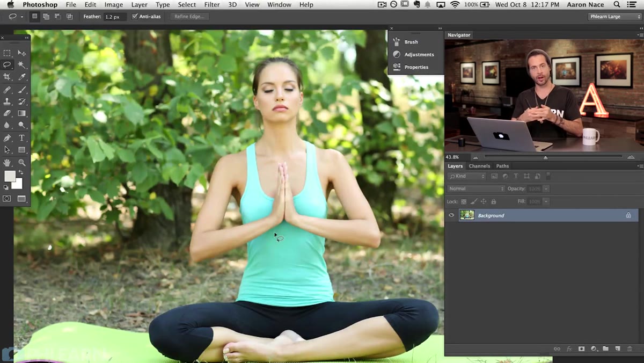The height and width of the screenshot is (363, 644).
Task: Select the Crop tool
Action: click(x=7, y=77)
